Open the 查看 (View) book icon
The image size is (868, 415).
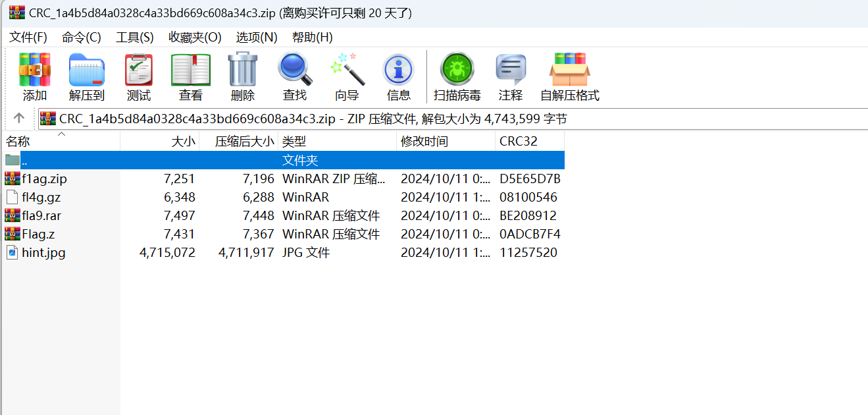(x=191, y=70)
